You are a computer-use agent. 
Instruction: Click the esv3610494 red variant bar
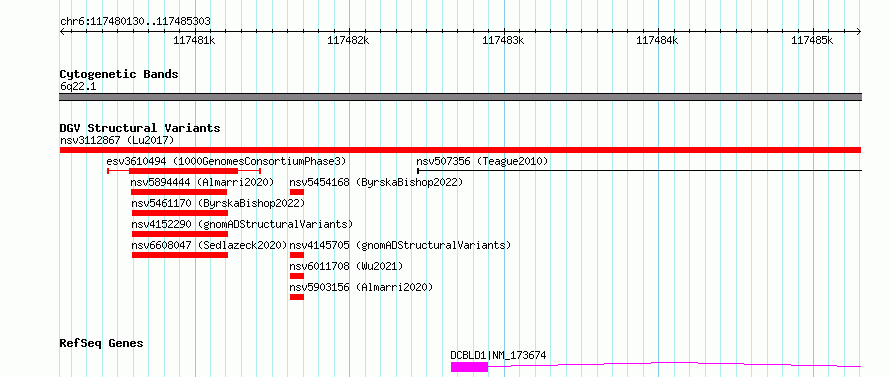[183, 171]
